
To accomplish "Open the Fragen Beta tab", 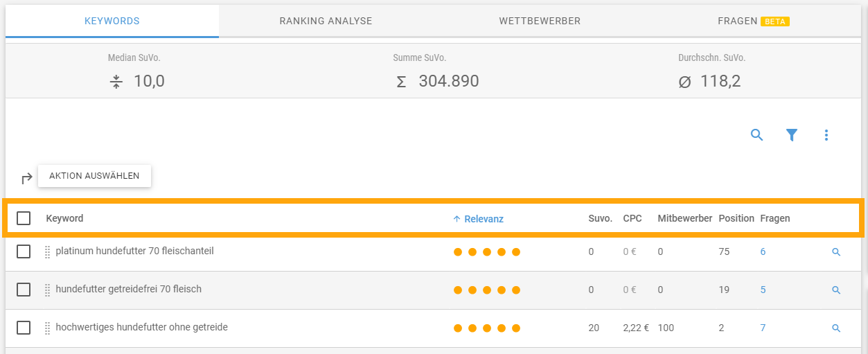I will coord(754,21).
